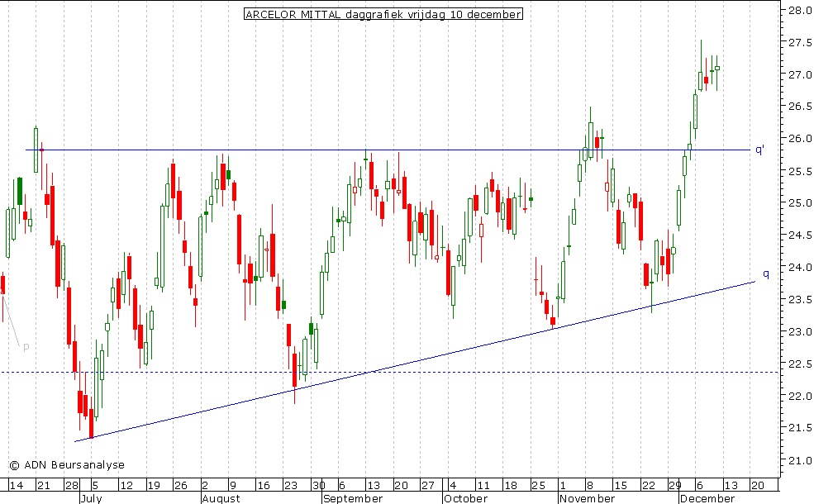Viewport: 814px width, 504px height.
Task: Click the q trendline label
Action: [766, 274]
